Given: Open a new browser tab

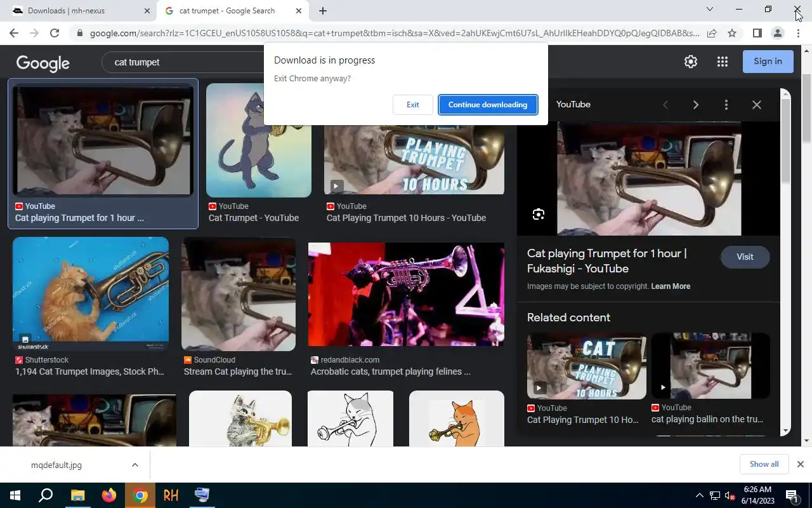Looking at the screenshot, I should (x=323, y=11).
